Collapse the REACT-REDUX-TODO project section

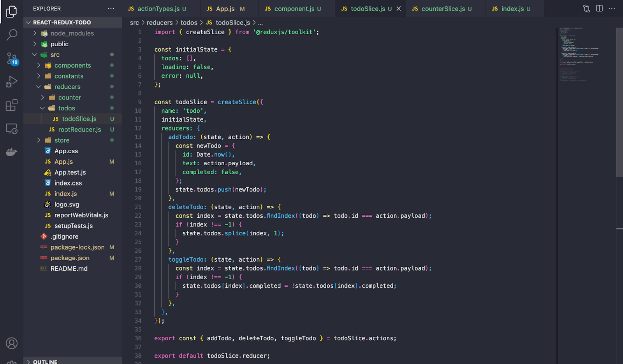[x=73, y=23]
